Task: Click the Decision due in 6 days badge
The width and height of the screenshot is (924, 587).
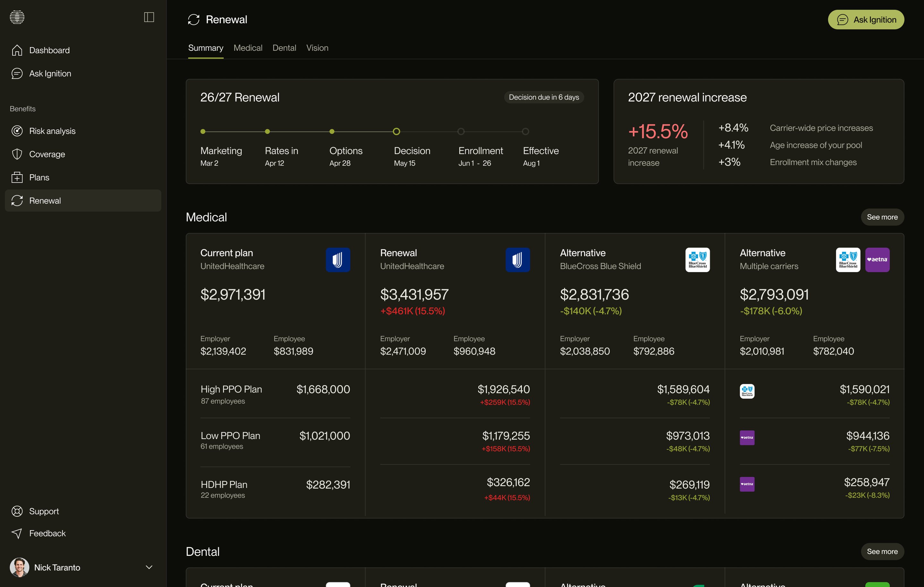Action: (x=544, y=98)
